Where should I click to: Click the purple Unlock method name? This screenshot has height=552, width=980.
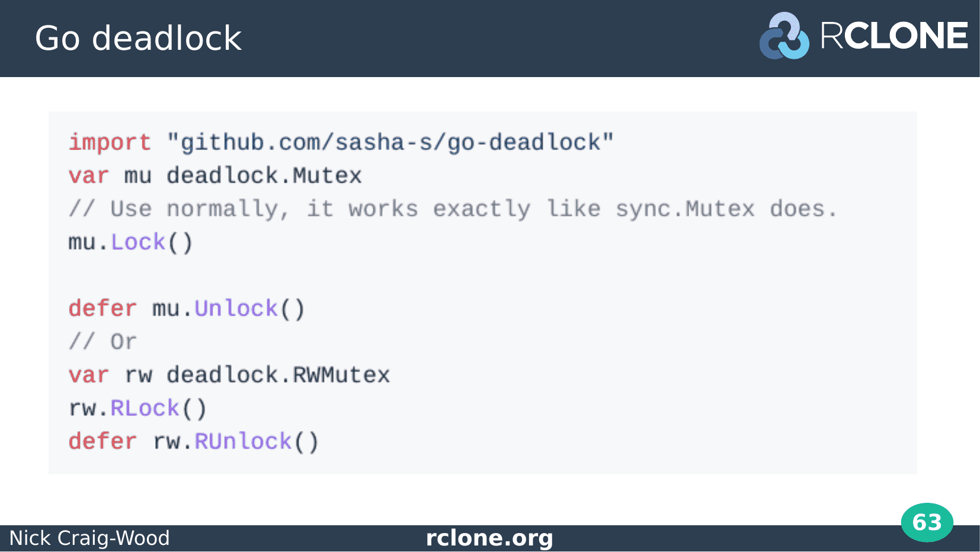[x=236, y=309]
